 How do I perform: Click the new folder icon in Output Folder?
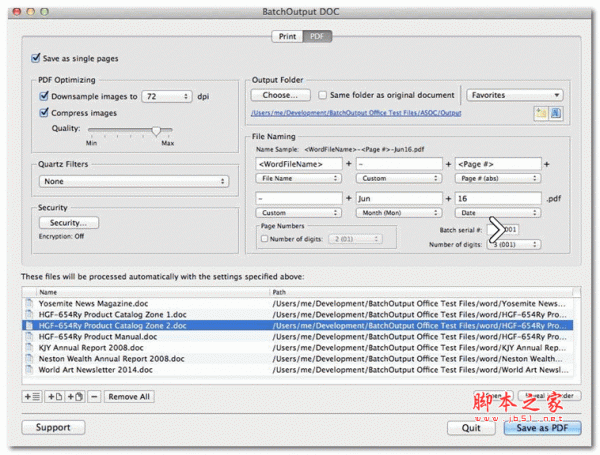pyautogui.click(x=541, y=113)
